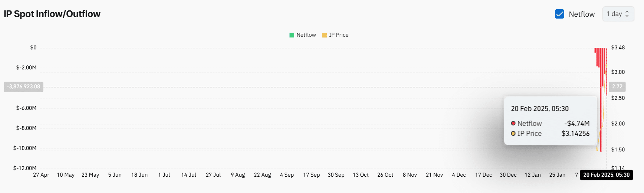Uncheck the Netflow checkbox

tap(559, 14)
